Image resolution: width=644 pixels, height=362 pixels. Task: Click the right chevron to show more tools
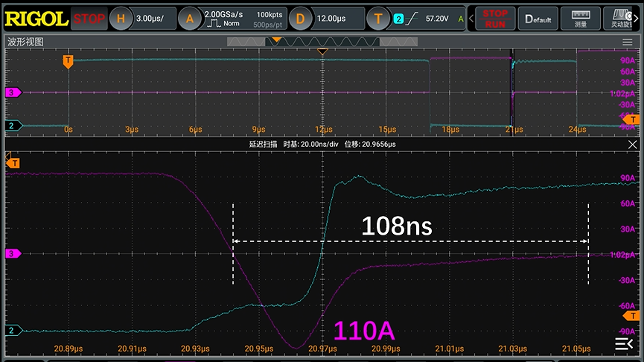coord(637,19)
